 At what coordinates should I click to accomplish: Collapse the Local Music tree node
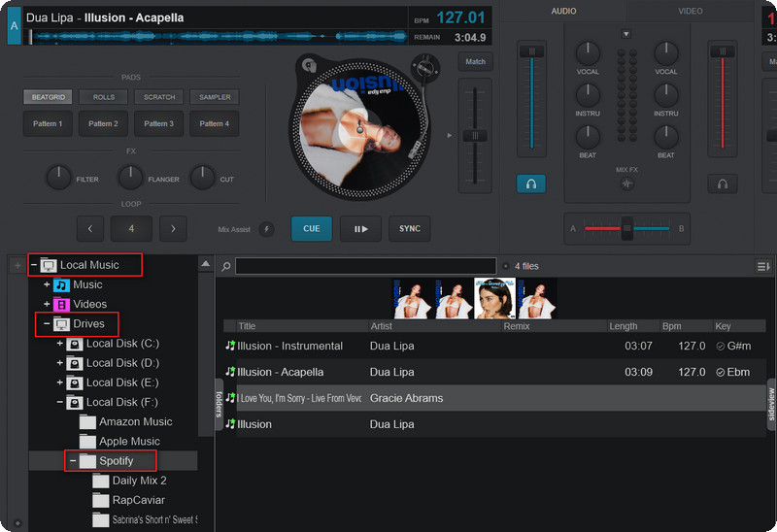coord(34,265)
